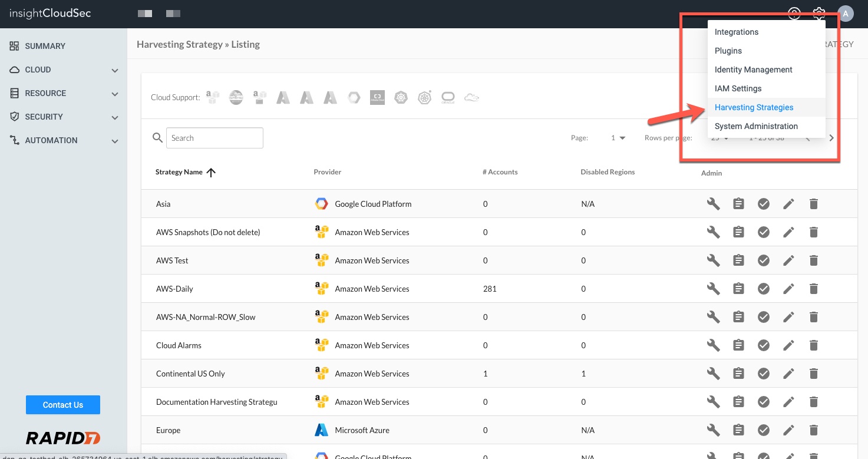The width and height of the screenshot is (868, 459).
Task: Click 'Continental US Only' strategy name
Action: 190,374
